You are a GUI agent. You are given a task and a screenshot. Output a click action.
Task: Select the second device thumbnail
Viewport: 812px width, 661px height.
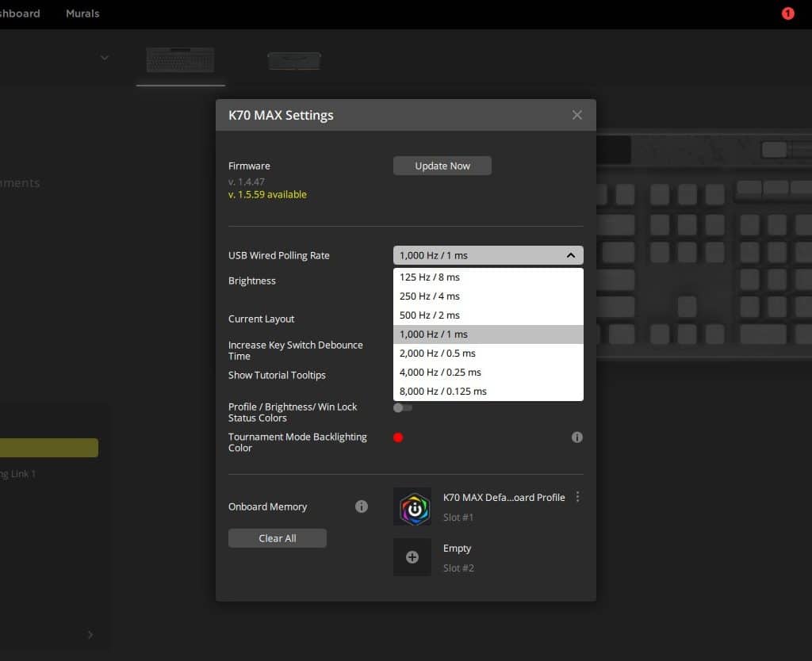click(293, 60)
